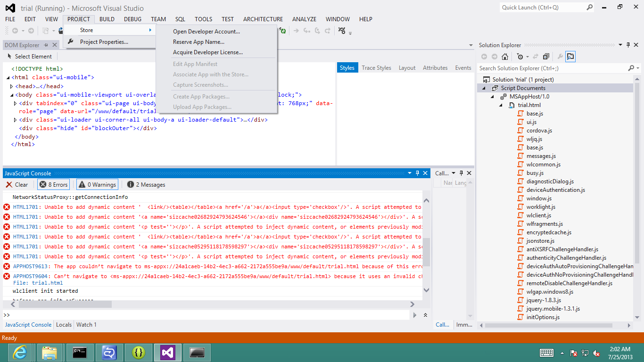Toggle the 8 Errors filter

tap(54, 185)
